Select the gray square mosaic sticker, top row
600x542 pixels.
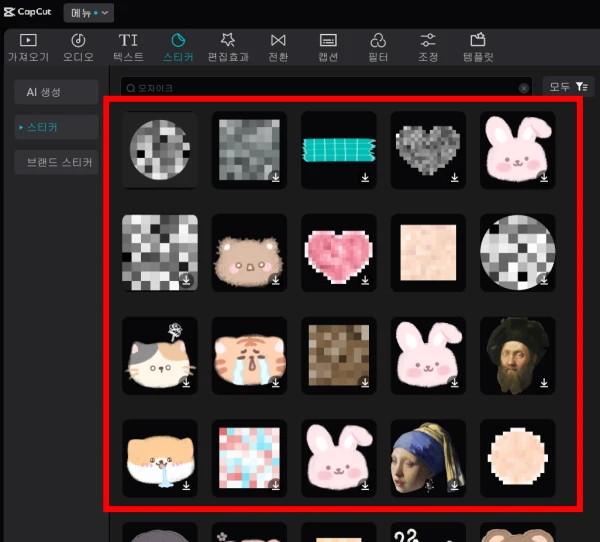click(249, 150)
